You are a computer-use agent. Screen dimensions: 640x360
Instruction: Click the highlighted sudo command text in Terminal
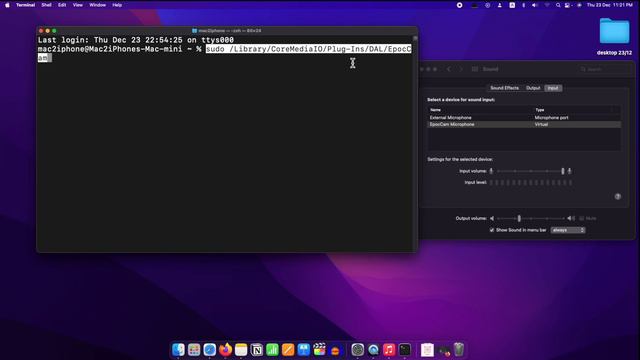308,49
